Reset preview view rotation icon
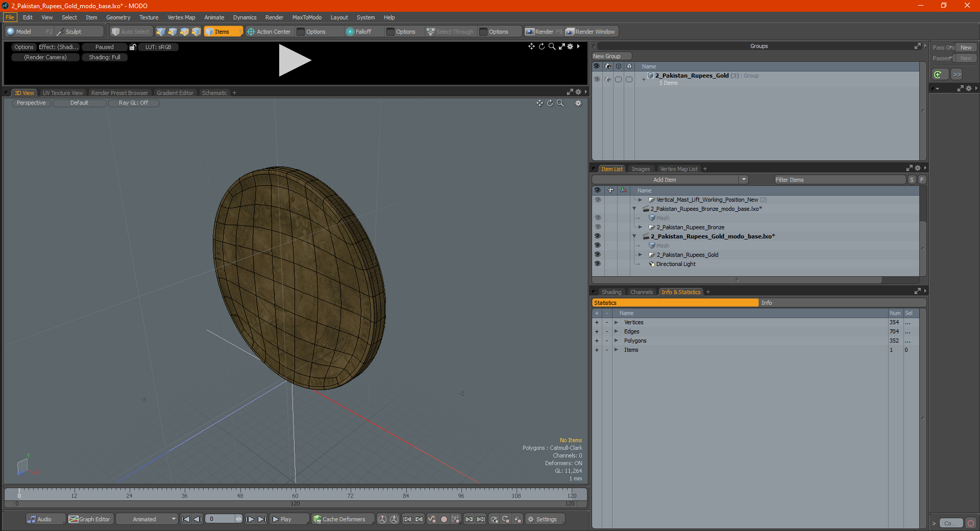This screenshot has height=531, width=980. 542,46
